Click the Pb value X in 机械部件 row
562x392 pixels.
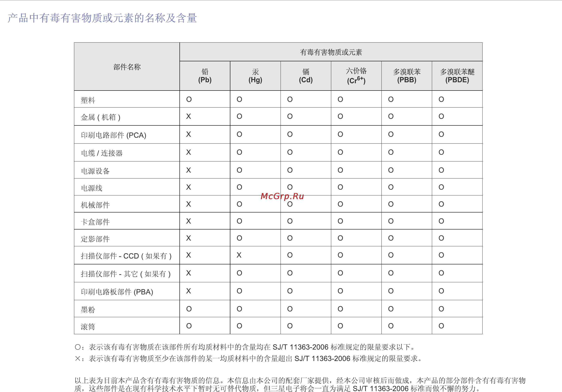[x=188, y=204]
